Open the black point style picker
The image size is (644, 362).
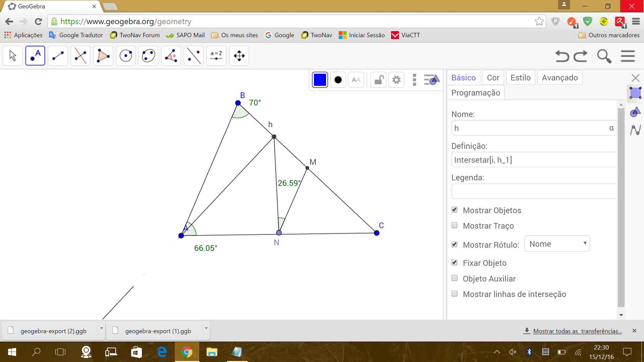point(338,80)
